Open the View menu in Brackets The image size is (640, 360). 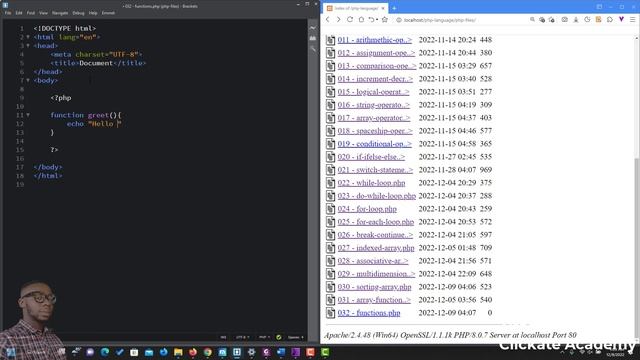tap(43, 13)
